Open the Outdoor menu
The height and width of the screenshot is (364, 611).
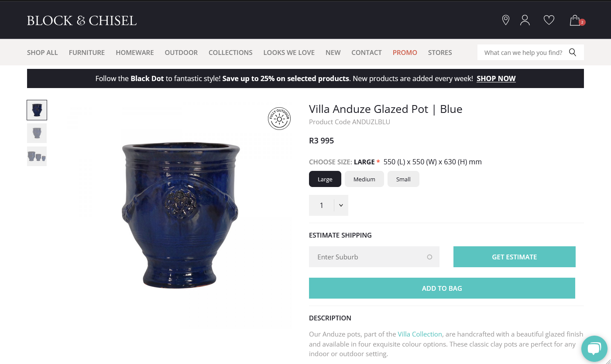click(x=181, y=52)
